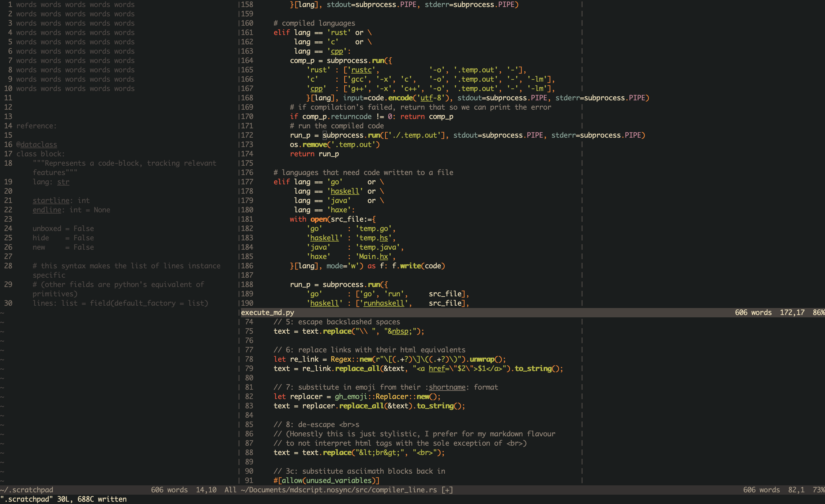The height and width of the screenshot is (504, 825).
Task: Click 'let re_link' in the Rust pane
Action: (296, 359)
